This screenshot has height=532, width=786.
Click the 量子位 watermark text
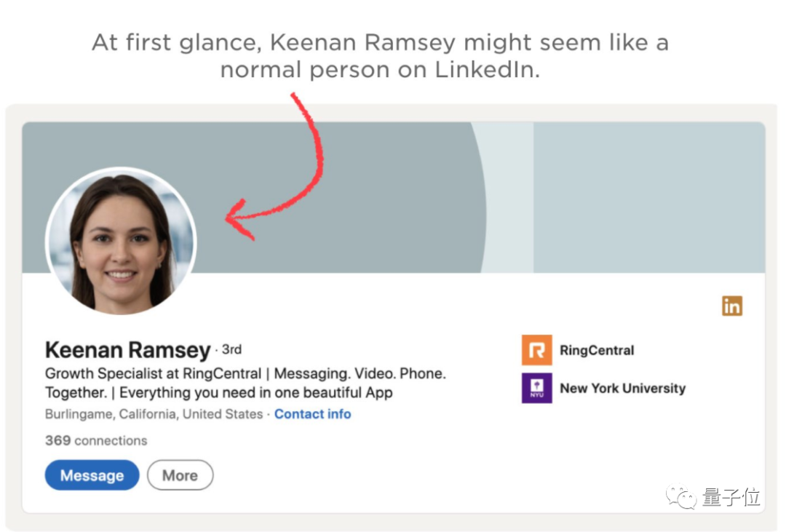(731, 498)
